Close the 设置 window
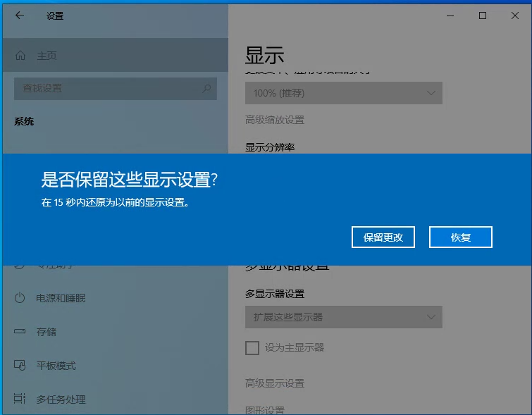This screenshot has width=532, height=415. click(x=514, y=16)
